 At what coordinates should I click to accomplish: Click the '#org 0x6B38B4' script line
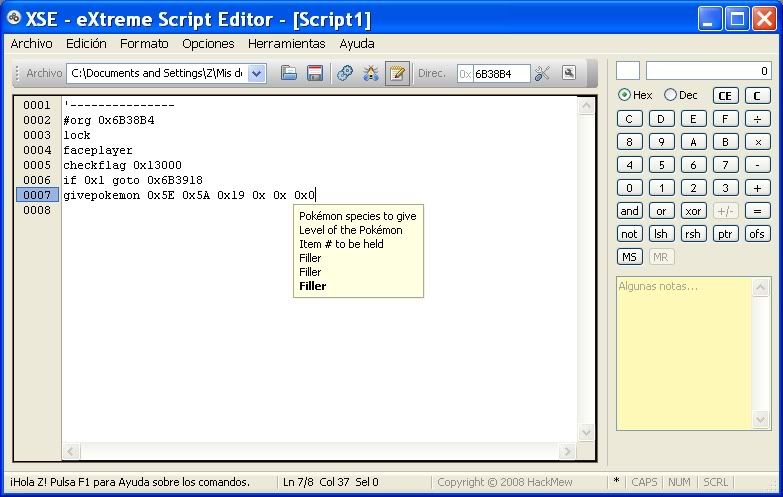click(x=109, y=120)
